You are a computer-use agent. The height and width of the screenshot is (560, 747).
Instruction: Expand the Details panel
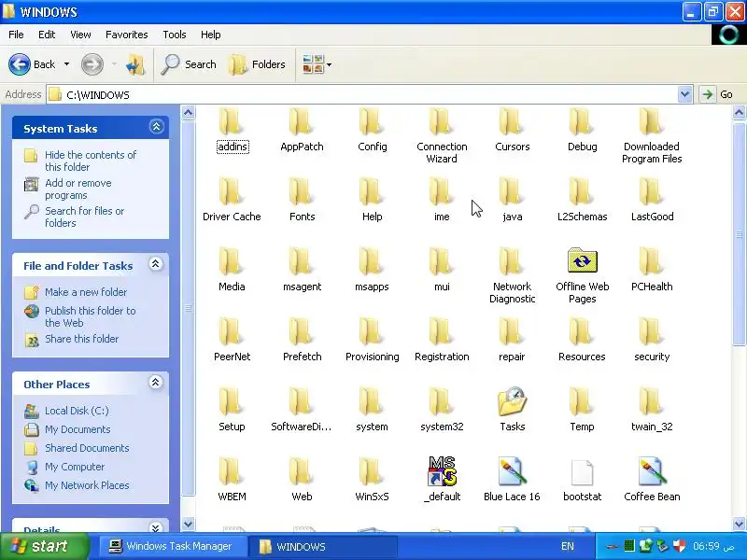point(156,527)
